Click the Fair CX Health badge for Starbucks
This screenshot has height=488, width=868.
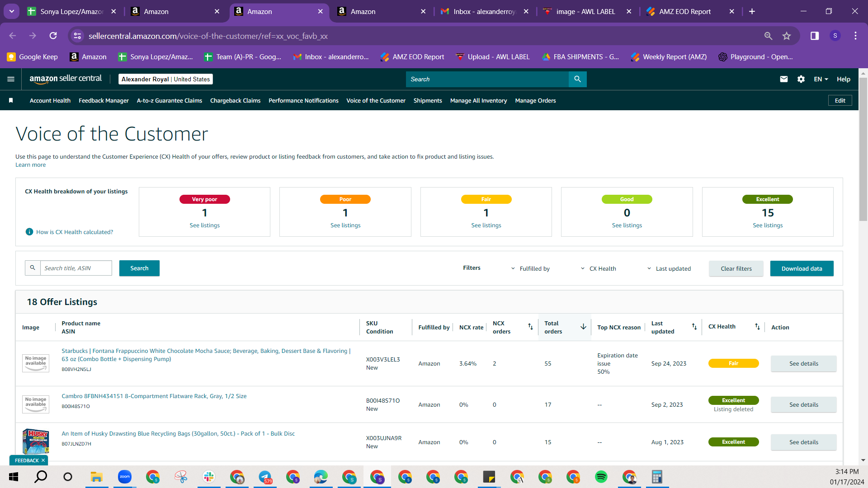[733, 363]
